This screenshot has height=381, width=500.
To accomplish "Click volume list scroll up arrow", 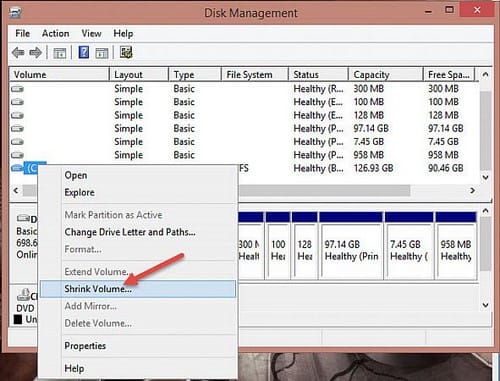I will click(485, 75).
